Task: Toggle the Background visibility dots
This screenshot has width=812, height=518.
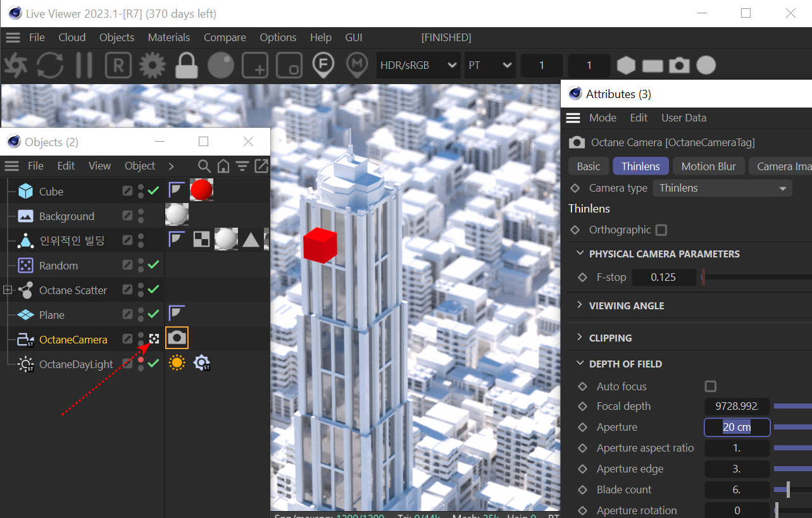Action: pyautogui.click(x=141, y=216)
